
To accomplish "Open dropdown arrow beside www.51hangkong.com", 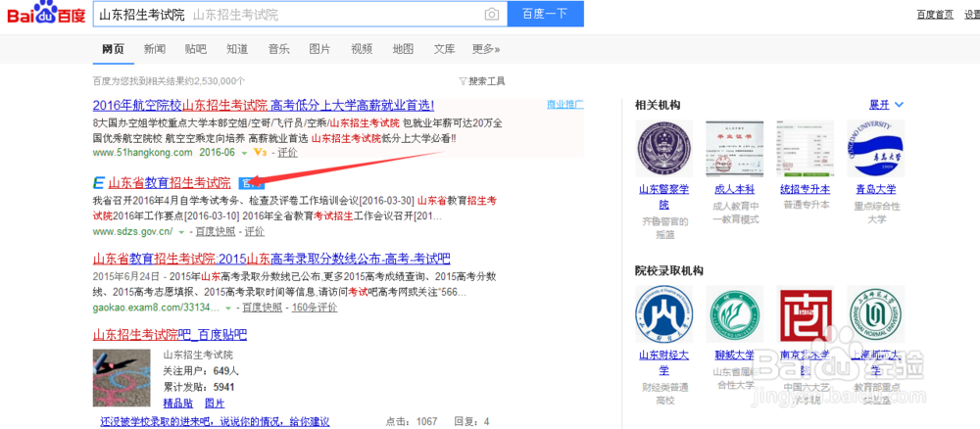I will (244, 153).
